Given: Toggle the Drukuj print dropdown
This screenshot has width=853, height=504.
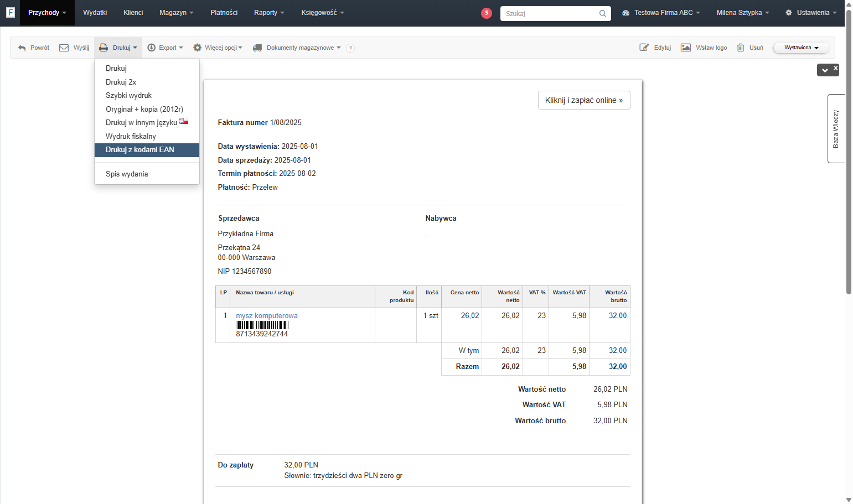Looking at the screenshot, I should 118,48.
